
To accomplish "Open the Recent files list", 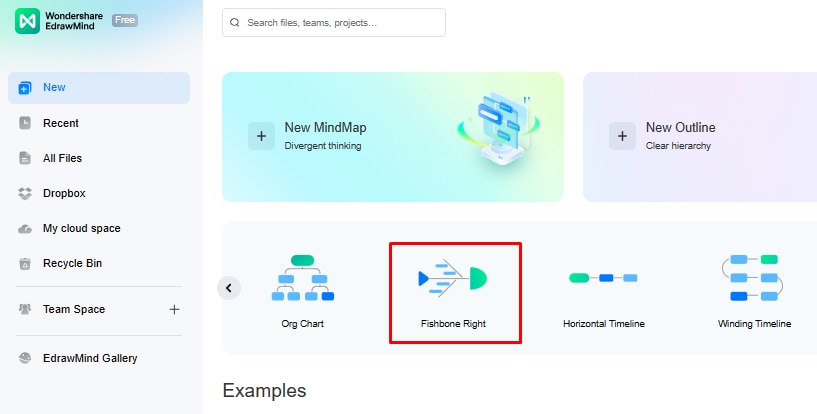I will point(61,123).
